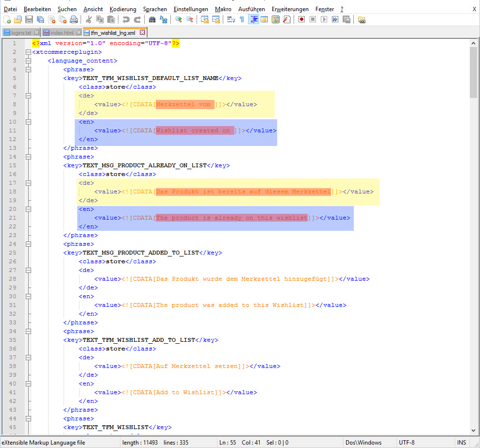Collapse the de block on line 17

coord(28,183)
